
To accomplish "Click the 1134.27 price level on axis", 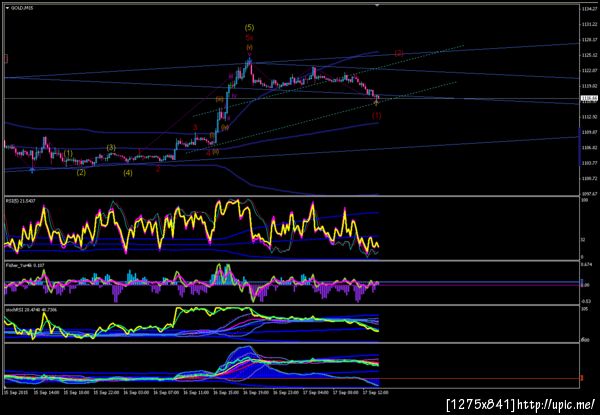I will pyautogui.click(x=589, y=9).
